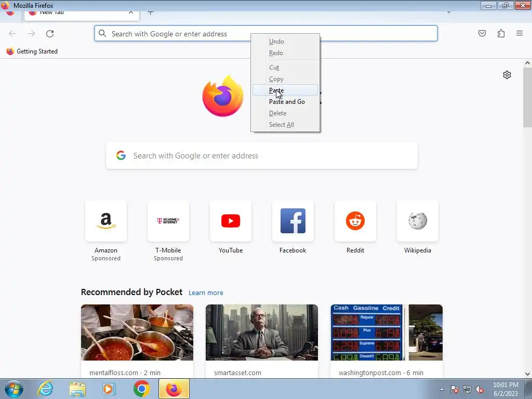Open the network status tray icon
532x399 pixels.
(467, 389)
